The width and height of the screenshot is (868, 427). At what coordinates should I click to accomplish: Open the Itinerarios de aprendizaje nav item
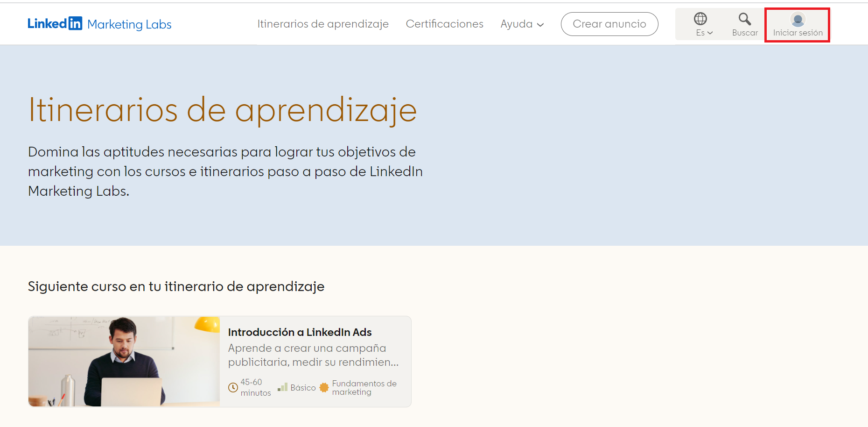tap(322, 24)
